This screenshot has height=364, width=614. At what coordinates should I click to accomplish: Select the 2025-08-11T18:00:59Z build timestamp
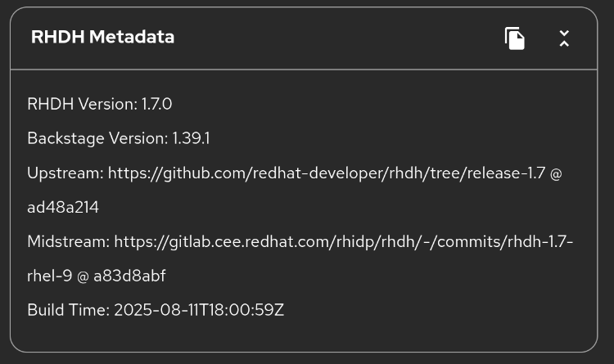tap(199, 311)
